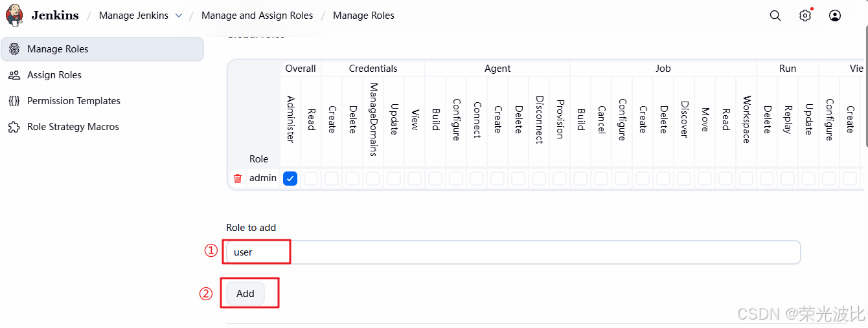Tick Job Create for admin
Screen dimensions: 868x328
[643, 179]
